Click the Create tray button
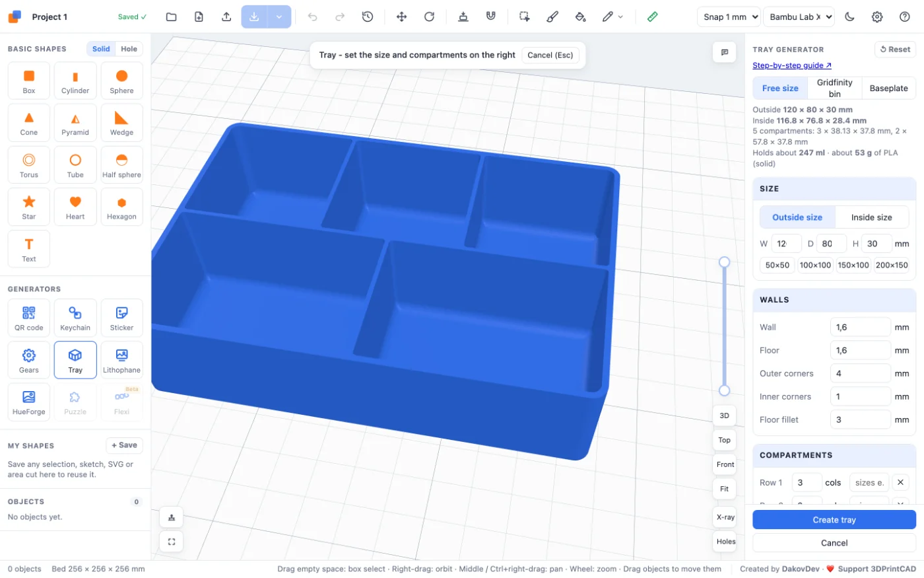The image size is (924, 578). click(834, 520)
